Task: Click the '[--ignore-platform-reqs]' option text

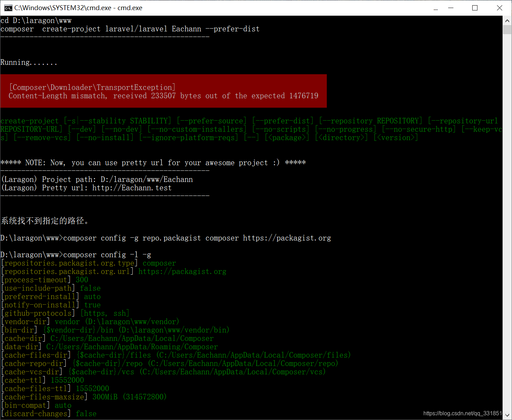Action: tap(189, 138)
